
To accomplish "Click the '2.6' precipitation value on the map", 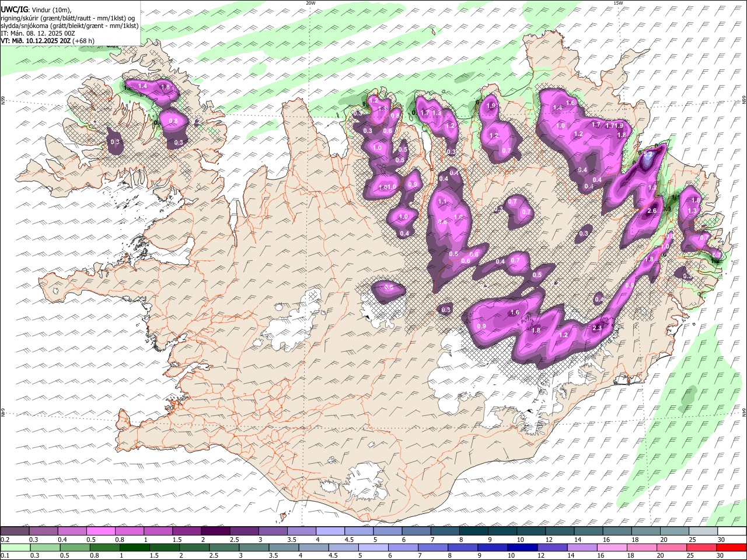I will click(652, 211).
